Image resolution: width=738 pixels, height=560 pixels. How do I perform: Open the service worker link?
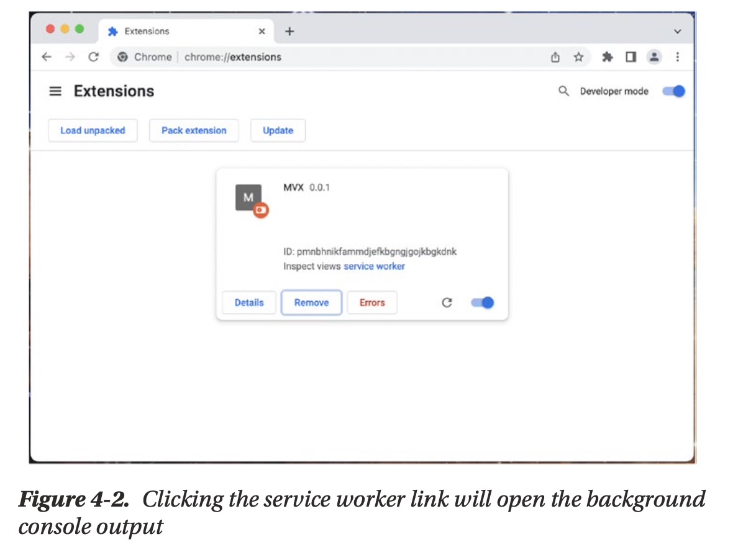(374, 266)
